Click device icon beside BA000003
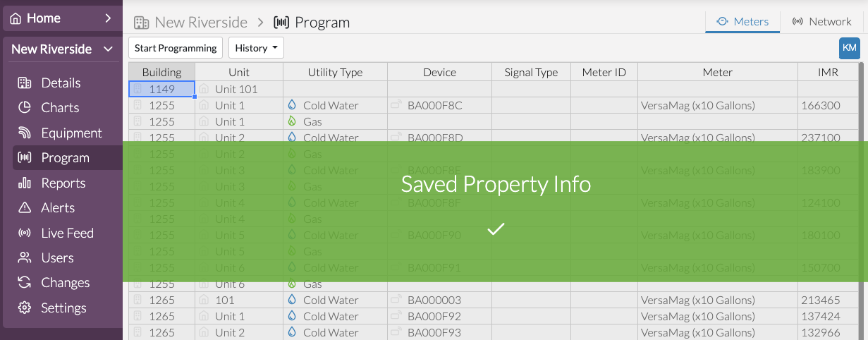The image size is (868, 340). 396,299
